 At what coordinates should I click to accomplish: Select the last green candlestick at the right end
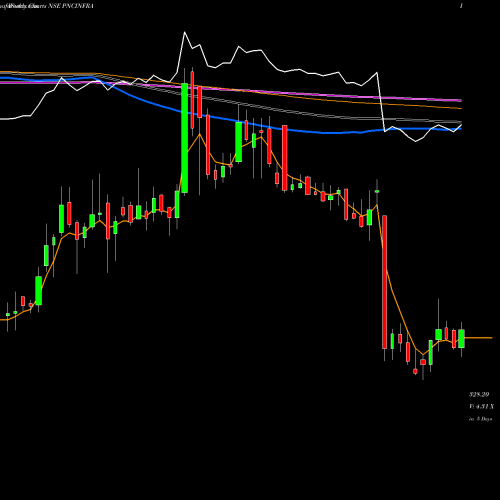(461, 338)
